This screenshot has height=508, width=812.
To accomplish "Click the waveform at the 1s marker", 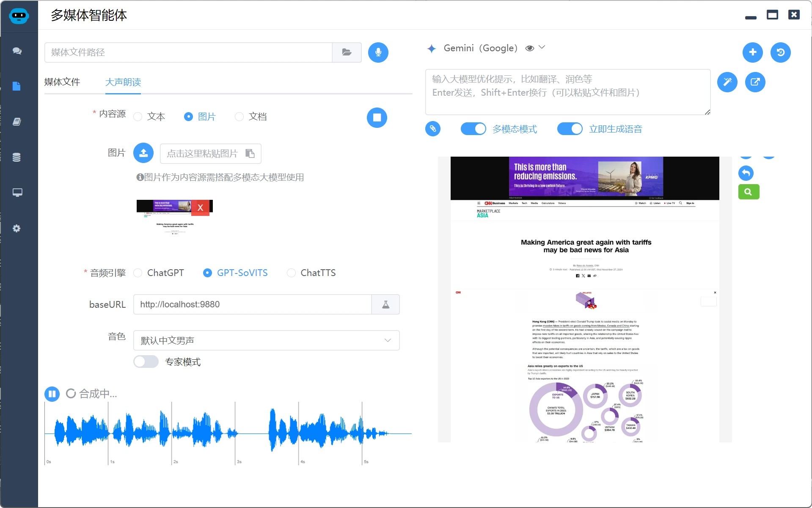I will (108, 433).
